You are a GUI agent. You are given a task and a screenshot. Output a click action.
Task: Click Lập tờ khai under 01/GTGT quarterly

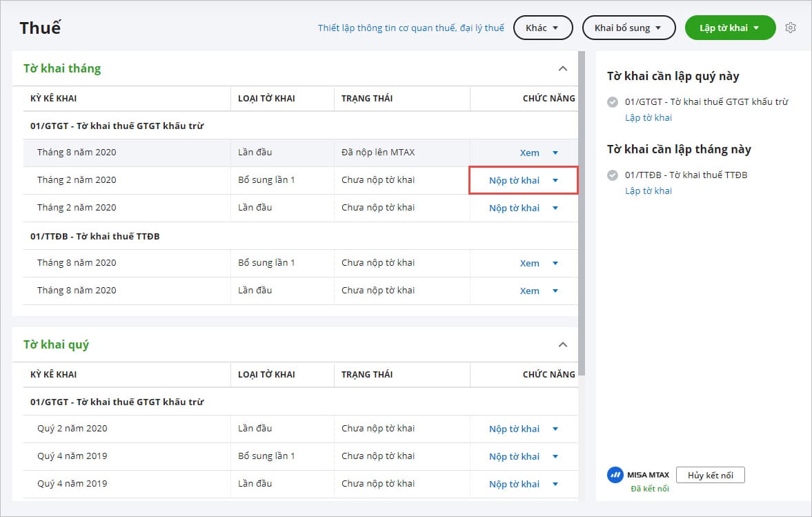point(648,117)
